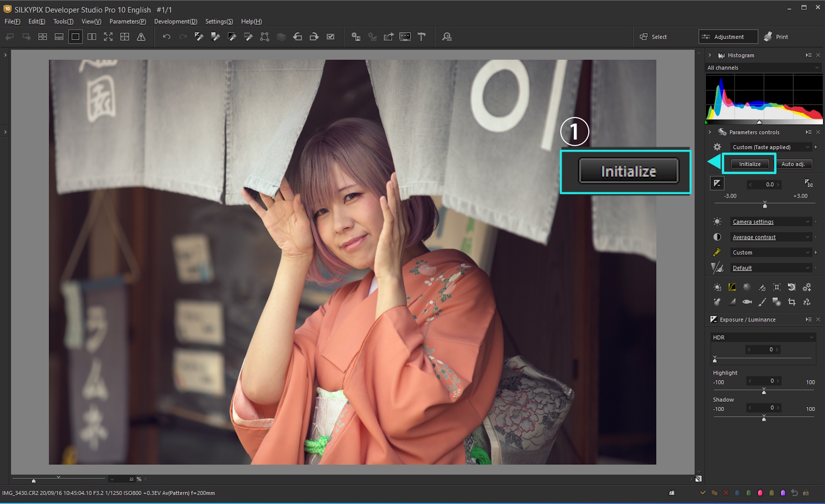
Task: Click the development reservation checkmark icon
Action: click(x=331, y=37)
